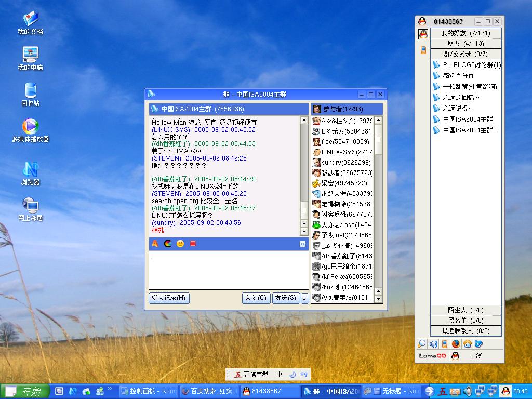Screen dimensions: 532x399
Task: Open the font color picker in chat toolbar
Action: click(167, 243)
